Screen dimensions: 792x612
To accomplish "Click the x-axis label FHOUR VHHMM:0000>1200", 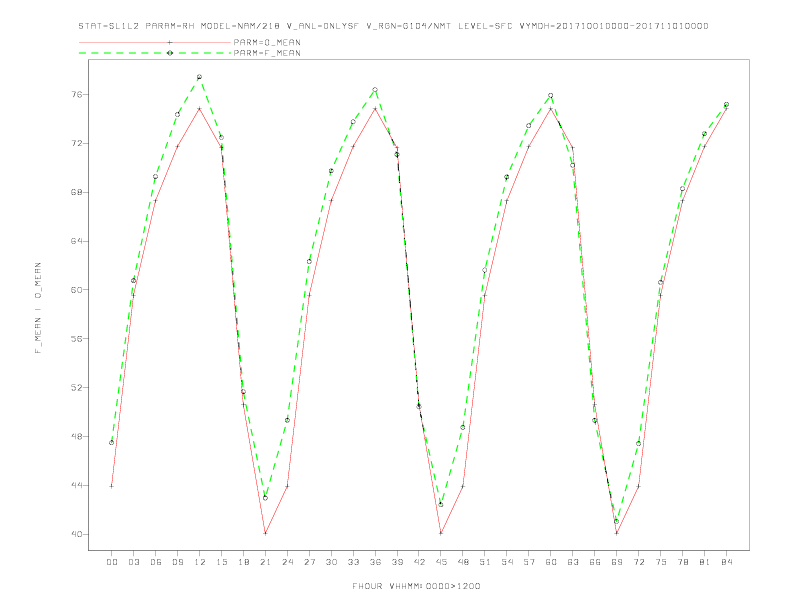I will tap(416, 586).
